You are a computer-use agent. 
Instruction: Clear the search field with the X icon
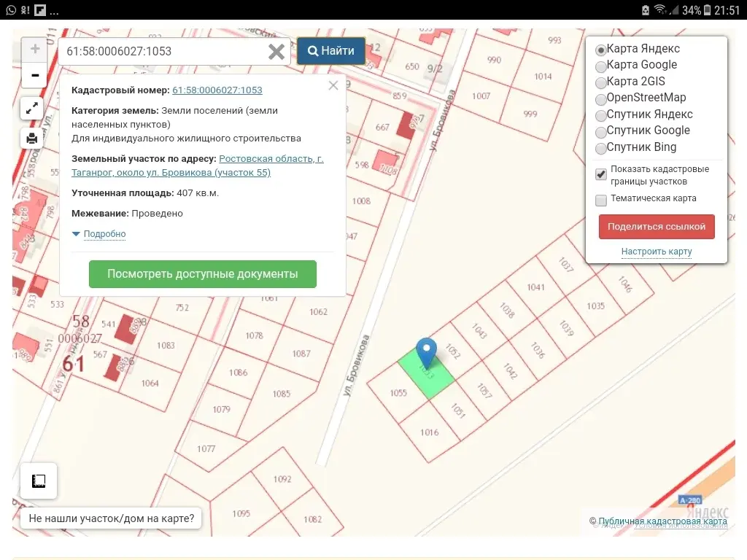(x=276, y=51)
